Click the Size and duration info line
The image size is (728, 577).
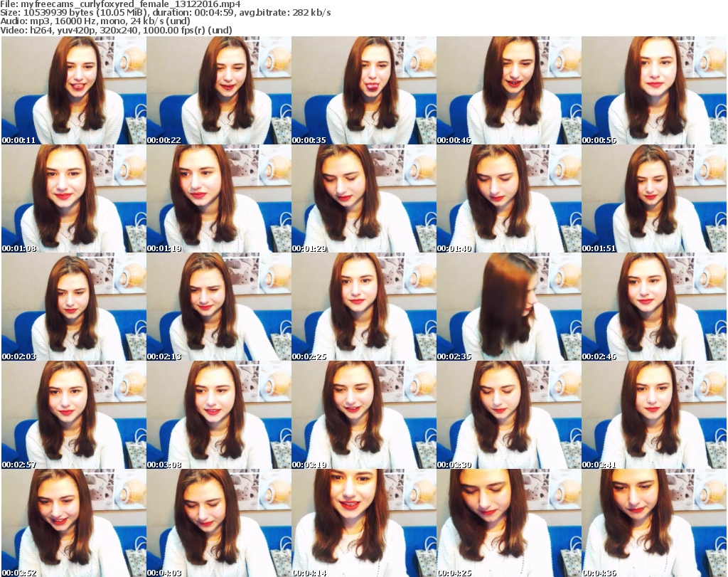tap(165, 13)
